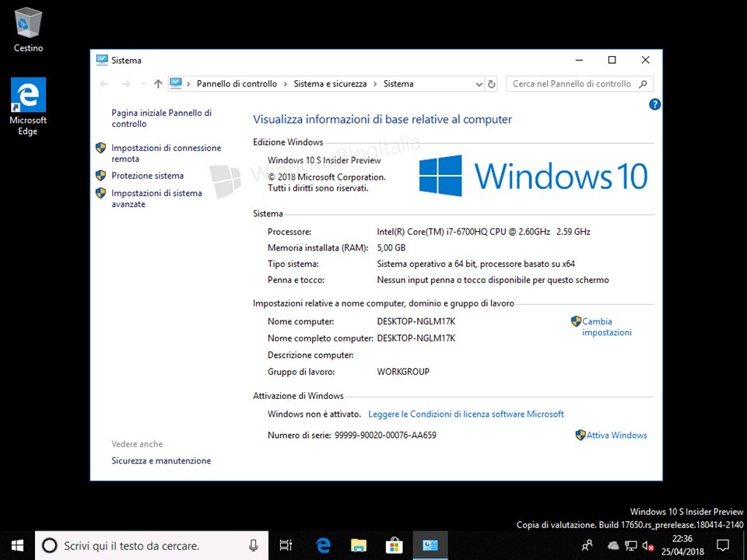Open the magnifier icon in the search box
This screenshot has width=747, height=560.
coord(644,83)
